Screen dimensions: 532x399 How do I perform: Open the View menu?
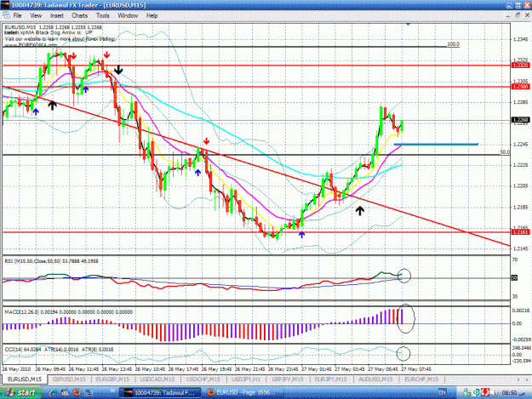coord(36,15)
